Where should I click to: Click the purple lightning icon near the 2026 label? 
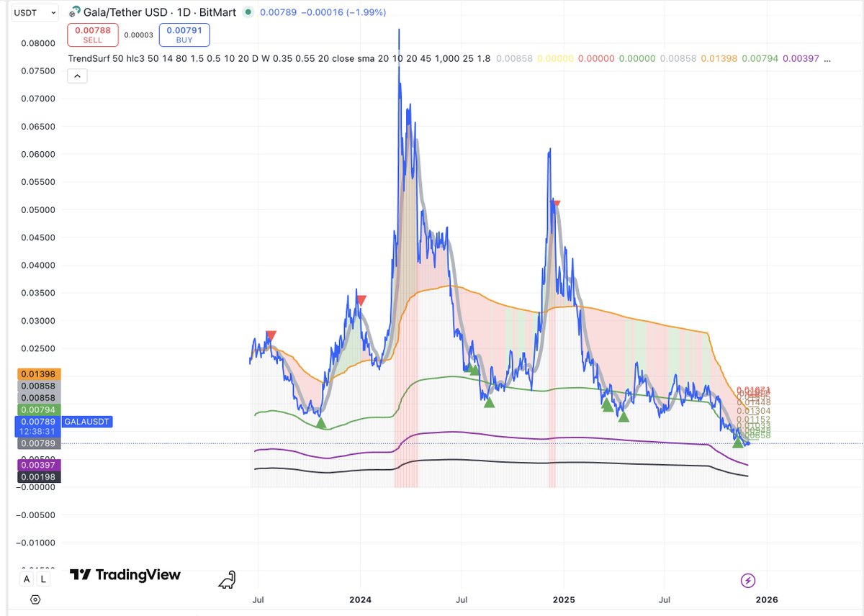pyautogui.click(x=747, y=581)
